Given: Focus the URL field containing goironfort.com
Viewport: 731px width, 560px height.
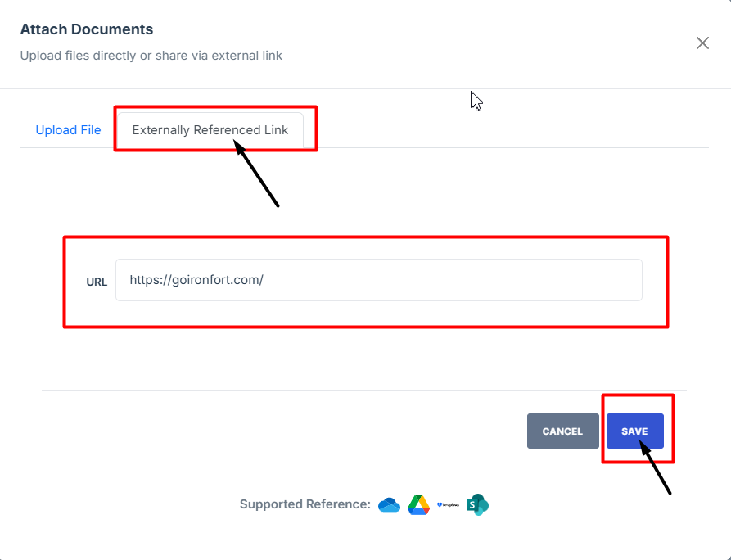Looking at the screenshot, I should point(378,280).
